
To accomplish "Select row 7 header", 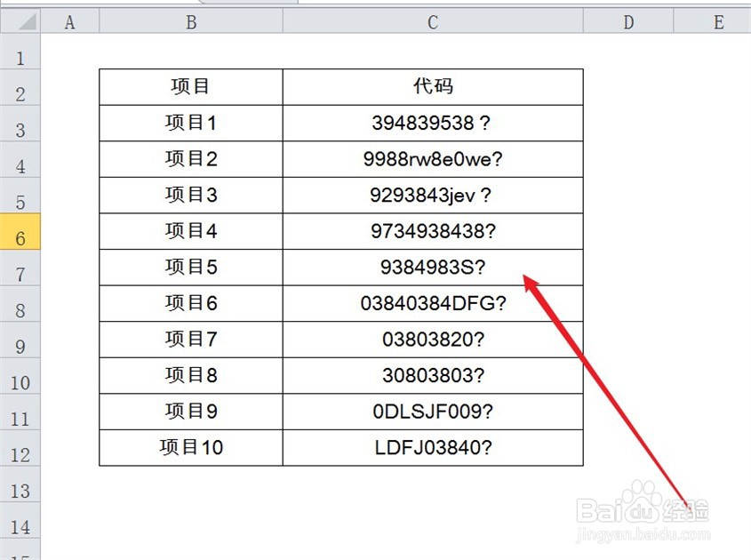I will click(x=20, y=268).
